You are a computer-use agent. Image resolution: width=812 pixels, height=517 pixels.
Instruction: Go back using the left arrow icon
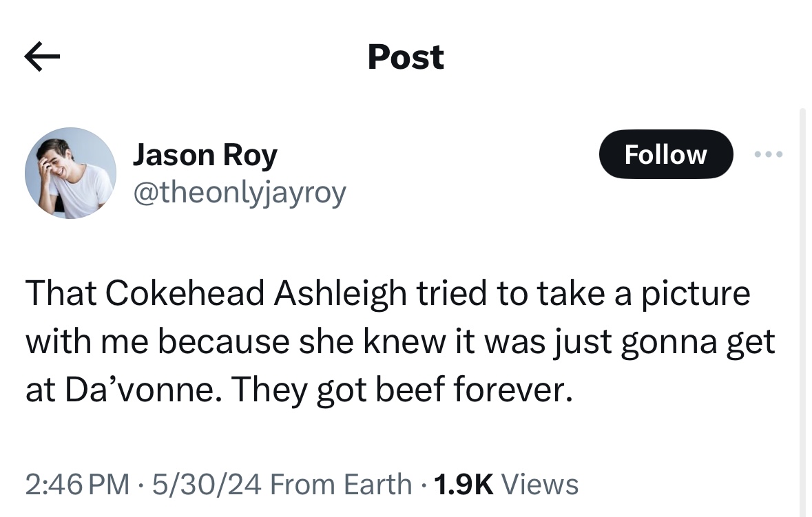(42, 56)
